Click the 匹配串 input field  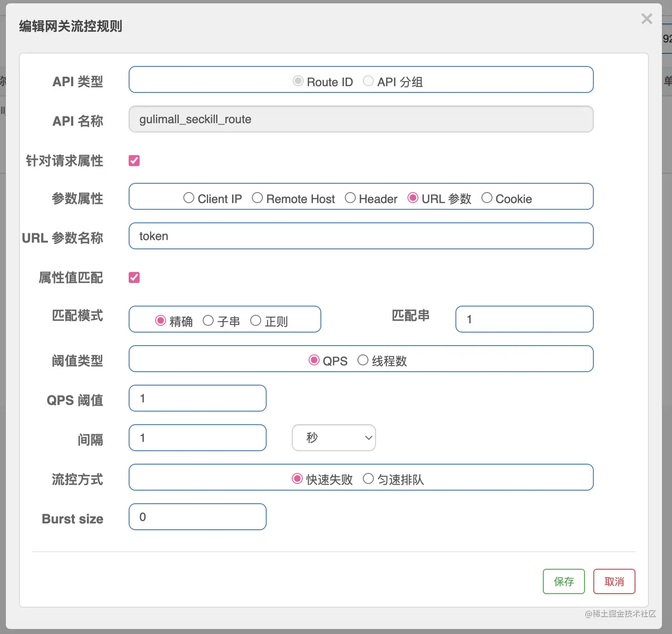click(524, 319)
